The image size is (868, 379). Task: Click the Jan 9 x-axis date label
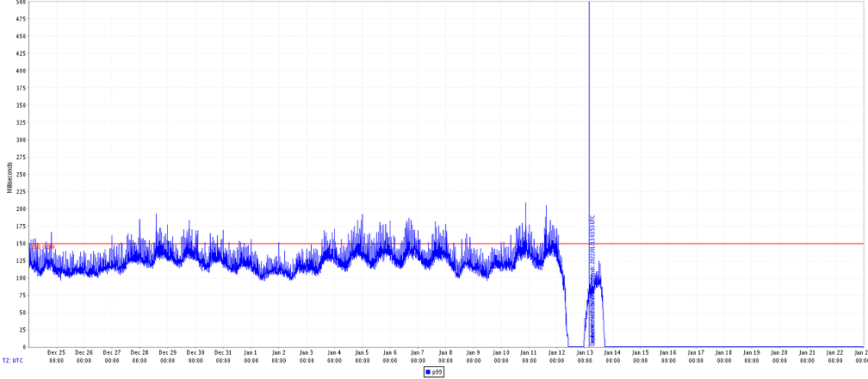pos(474,352)
